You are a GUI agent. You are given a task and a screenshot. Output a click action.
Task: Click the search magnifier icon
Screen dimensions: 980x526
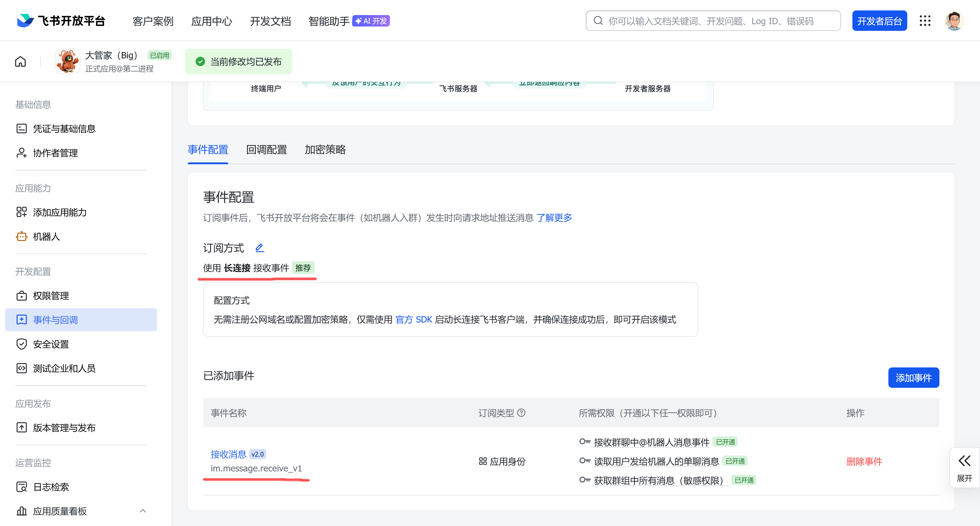pos(598,20)
